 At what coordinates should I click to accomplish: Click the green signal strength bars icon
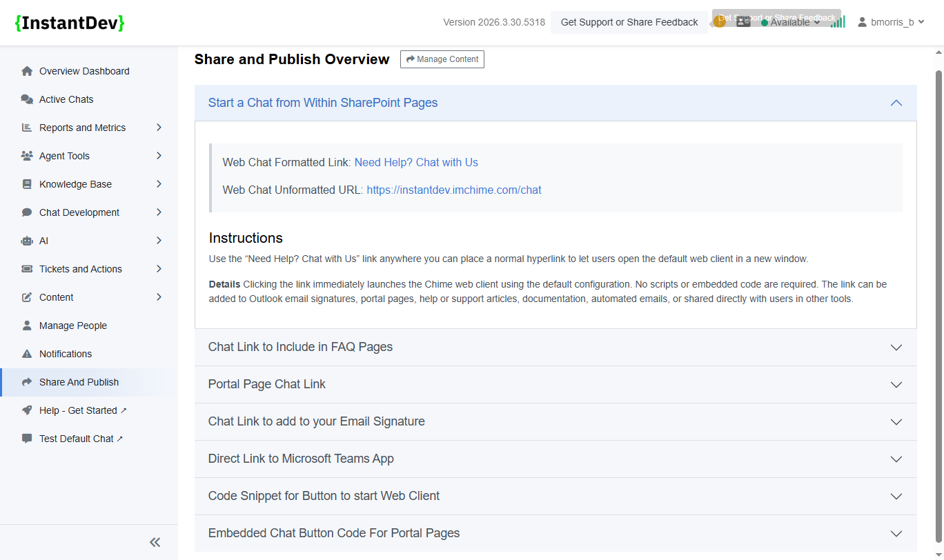coord(838,22)
